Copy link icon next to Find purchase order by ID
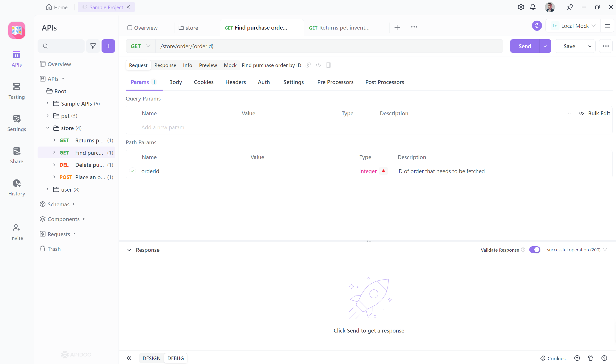Image resolution: width=616 pixels, height=364 pixels. click(308, 65)
